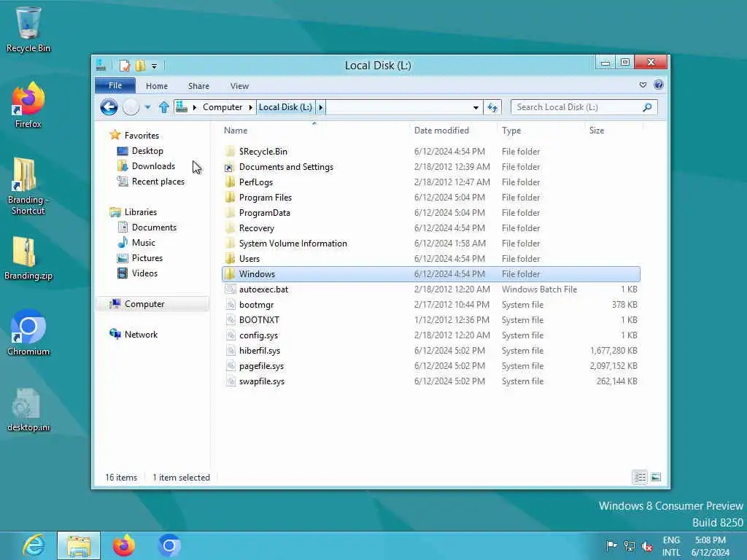747x560 pixels.
Task: Open the Recycle Bin desktop icon
Action: [28, 29]
